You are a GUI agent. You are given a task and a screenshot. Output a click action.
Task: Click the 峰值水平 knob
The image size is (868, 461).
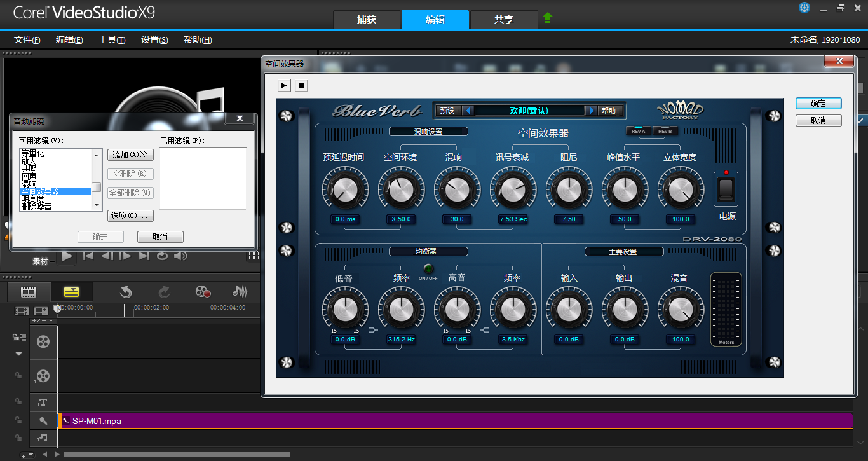point(624,189)
